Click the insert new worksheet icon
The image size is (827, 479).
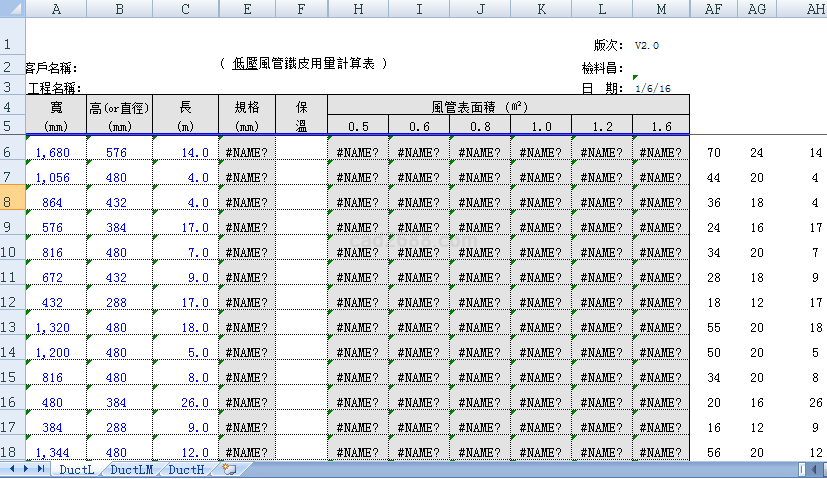pos(230,469)
